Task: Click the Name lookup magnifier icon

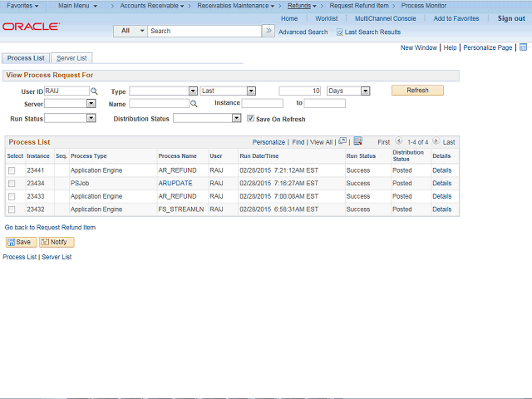Action: click(x=194, y=104)
